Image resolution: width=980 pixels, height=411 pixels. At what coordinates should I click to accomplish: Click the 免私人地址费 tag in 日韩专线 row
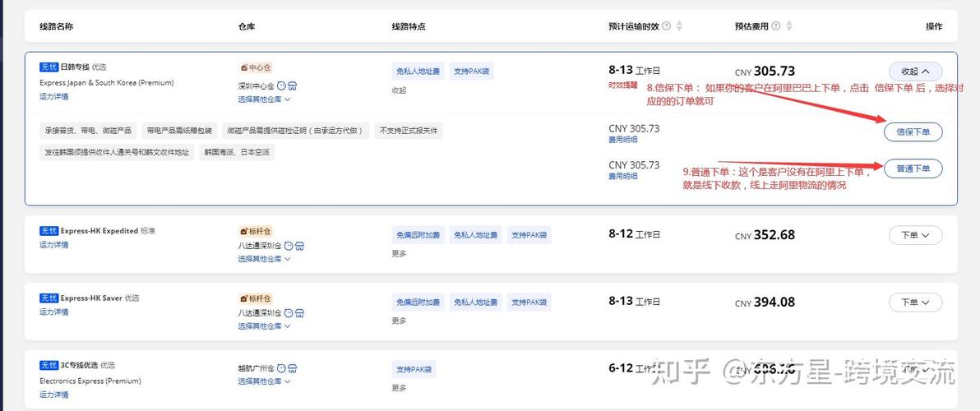coord(418,72)
